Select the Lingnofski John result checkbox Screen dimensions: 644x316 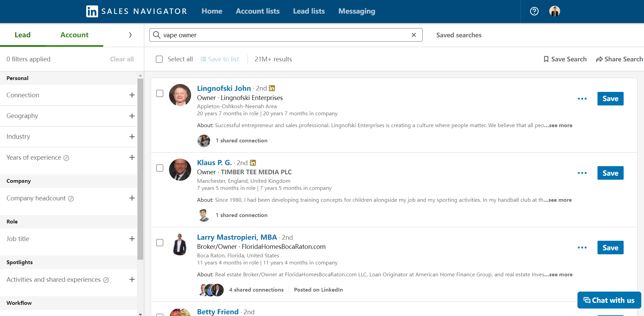(160, 94)
